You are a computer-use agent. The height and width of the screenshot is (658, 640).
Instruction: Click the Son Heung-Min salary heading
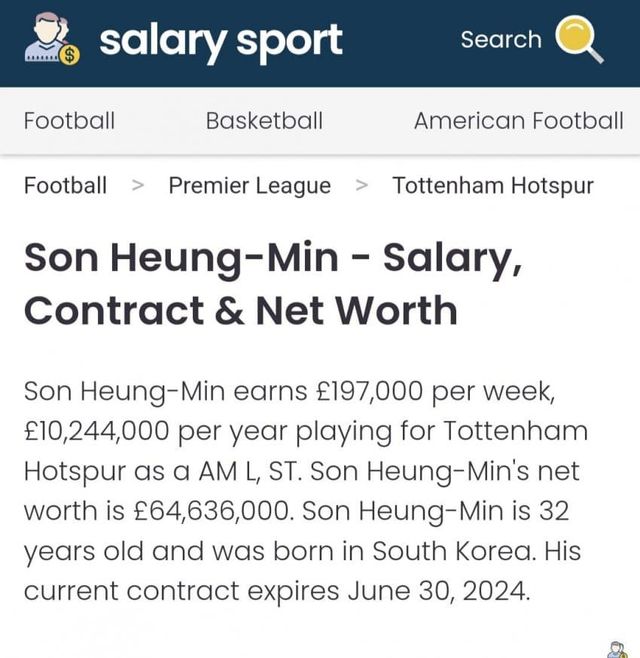pos(272,284)
